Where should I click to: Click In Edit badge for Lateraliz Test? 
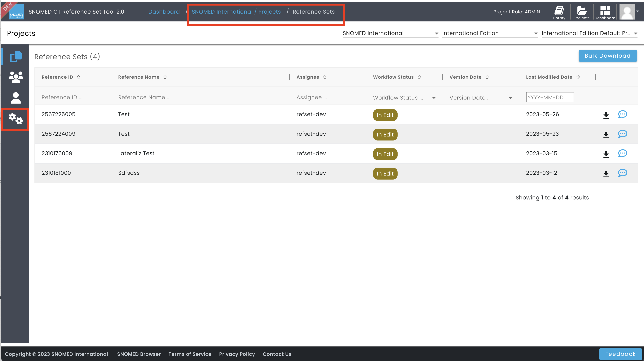click(x=385, y=154)
